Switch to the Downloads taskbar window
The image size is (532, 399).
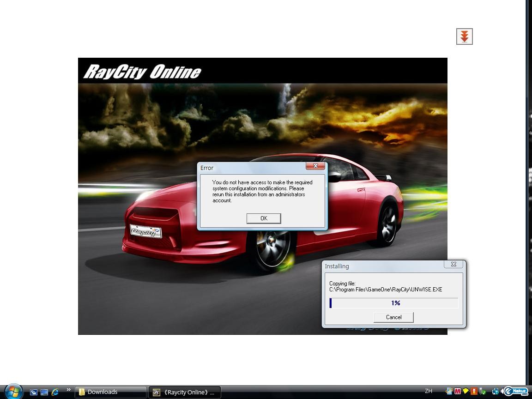tap(111, 392)
